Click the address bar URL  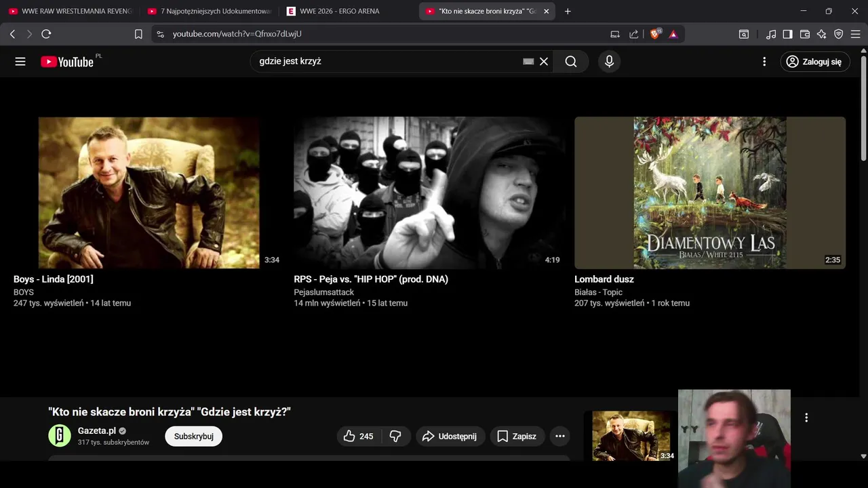pyautogui.click(x=237, y=34)
